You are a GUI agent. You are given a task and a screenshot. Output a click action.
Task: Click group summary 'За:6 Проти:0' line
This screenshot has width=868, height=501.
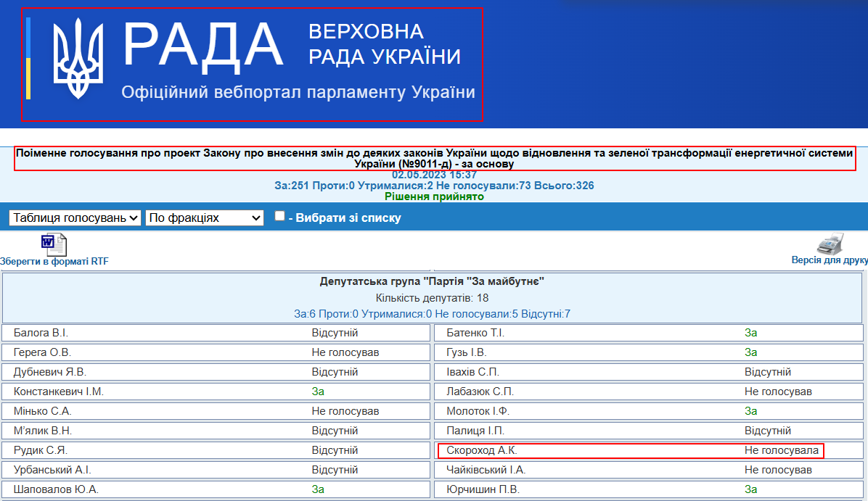432,314
